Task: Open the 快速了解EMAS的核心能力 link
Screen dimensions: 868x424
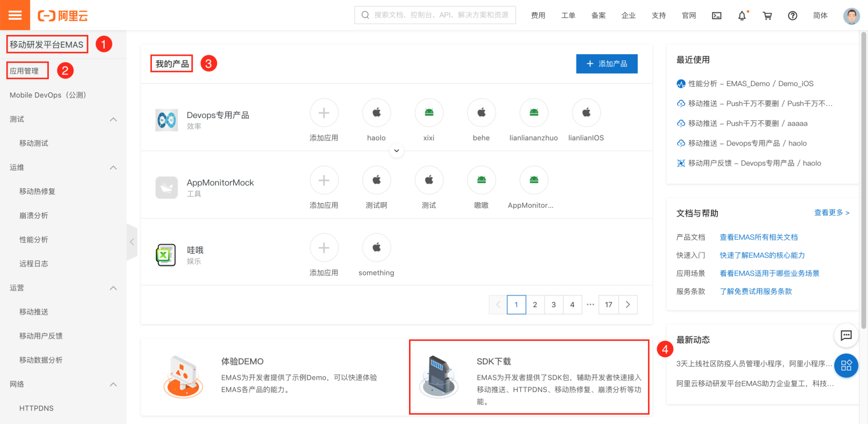Action: pyautogui.click(x=762, y=255)
